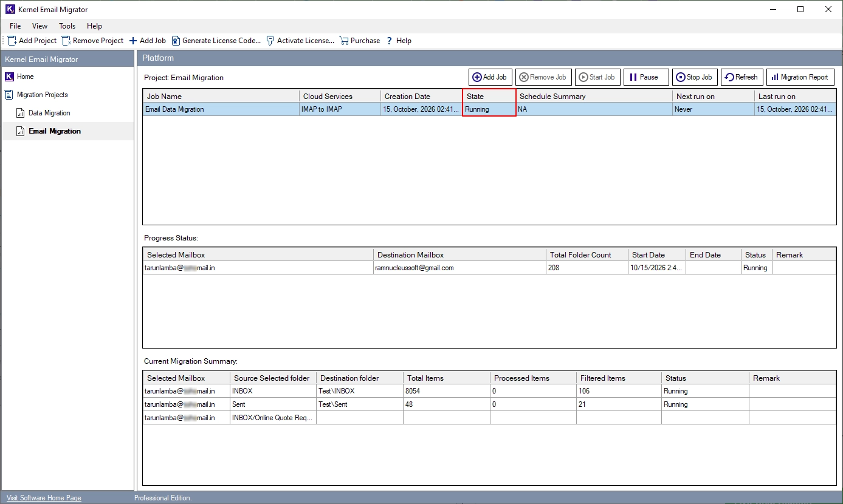Select ramnucleussoft@gmail.com destination mailbox cell
Viewport: 843px width, 504px height.
460,268
